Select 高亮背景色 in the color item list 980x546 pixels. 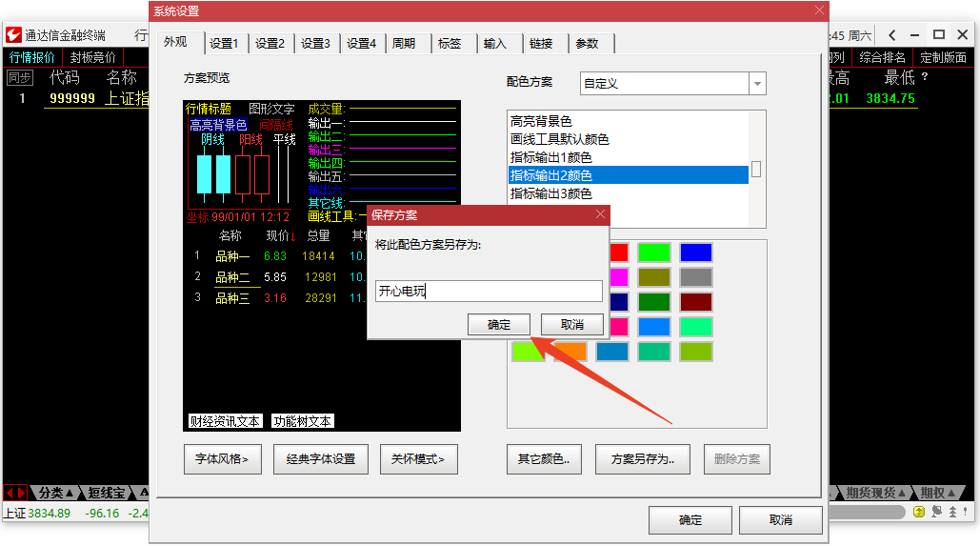(629, 121)
